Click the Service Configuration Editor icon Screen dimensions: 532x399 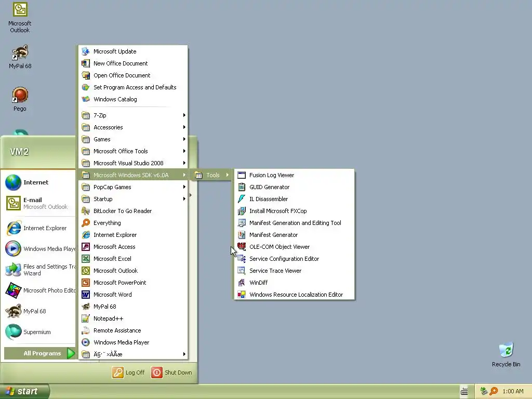tap(242, 259)
